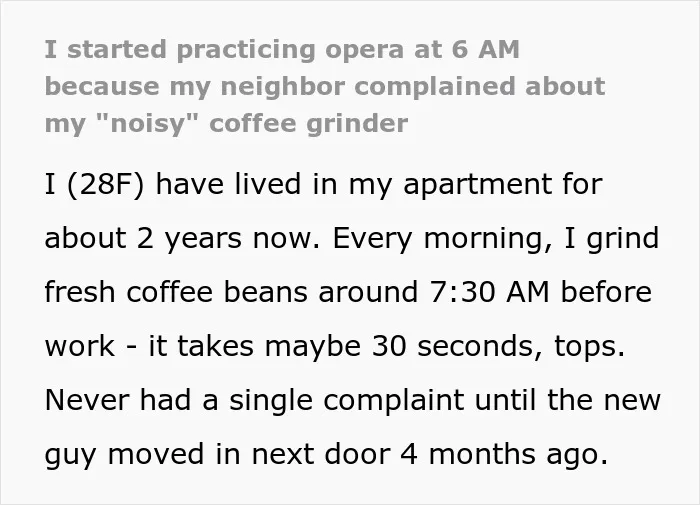Screen dimensions: 700x505
Task: Click the quoted word "noisy" in the heading
Action: (147, 124)
